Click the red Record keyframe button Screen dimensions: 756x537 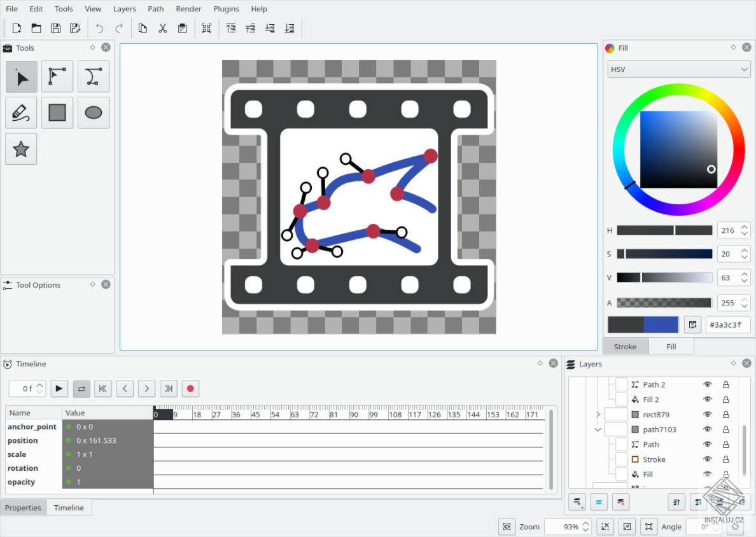(190, 388)
